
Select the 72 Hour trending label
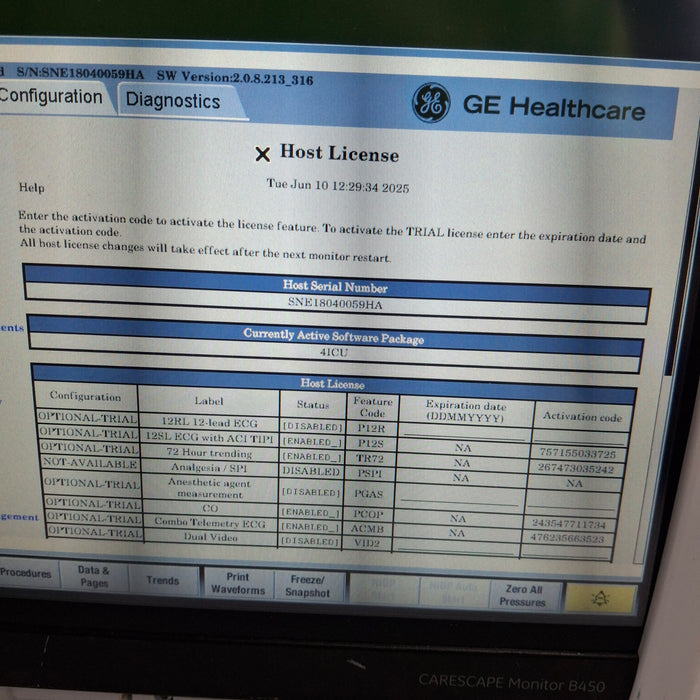tap(209, 453)
